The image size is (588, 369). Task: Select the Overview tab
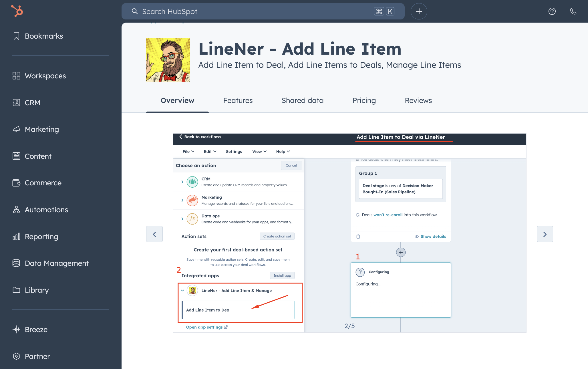click(177, 100)
